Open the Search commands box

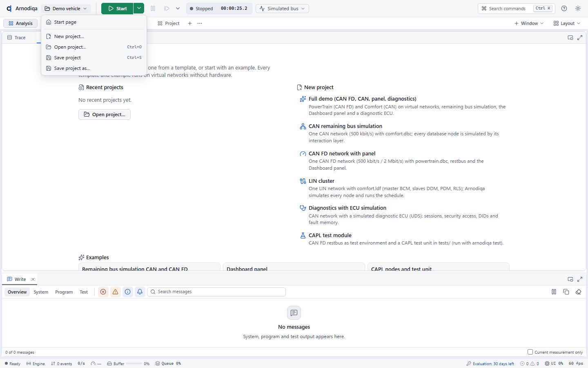[x=517, y=9]
